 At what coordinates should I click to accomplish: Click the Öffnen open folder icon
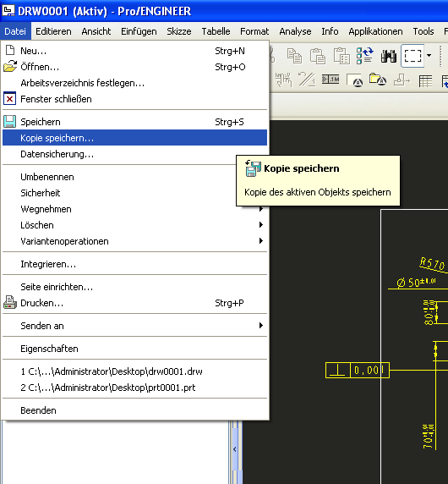click(x=10, y=66)
